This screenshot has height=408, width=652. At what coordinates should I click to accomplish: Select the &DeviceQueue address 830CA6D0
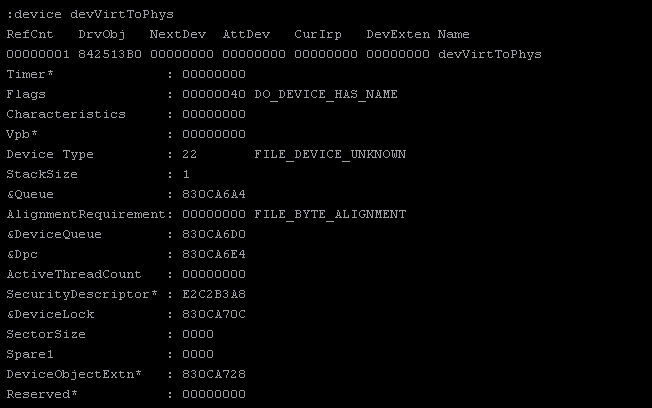click(214, 234)
